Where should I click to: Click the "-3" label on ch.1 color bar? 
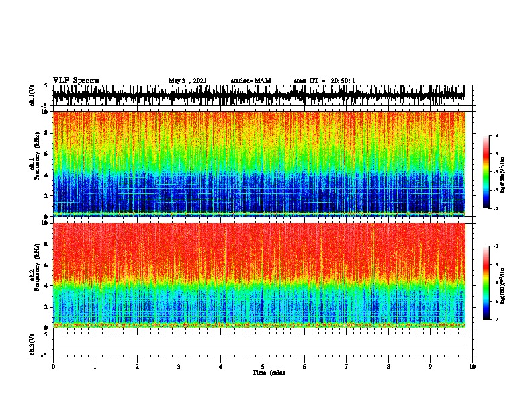495,135
